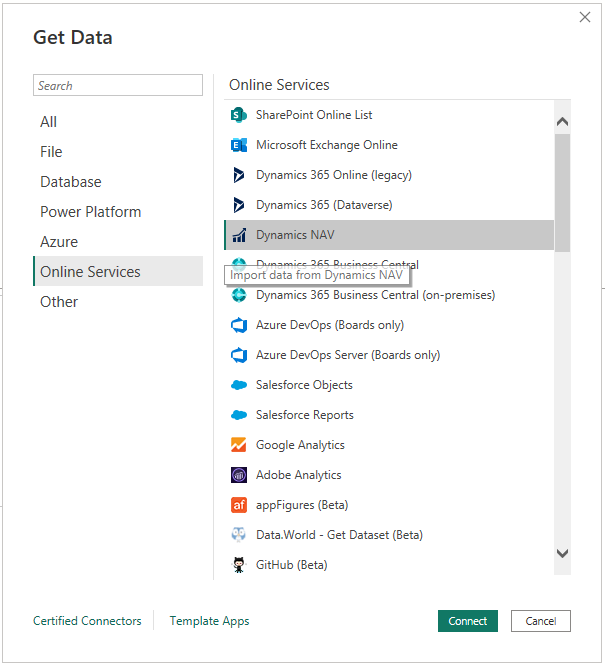Viewport: 605px width, 666px height.
Task: Click the Adobe Analytics icon
Action: pyautogui.click(x=239, y=475)
